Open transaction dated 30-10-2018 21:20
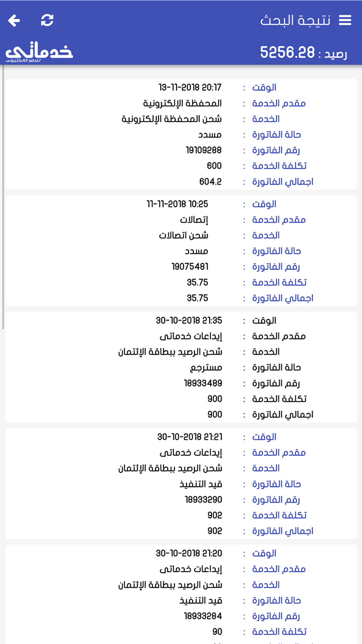Image resolution: width=362 pixels, height=644 pixels. [x=189, y=553]
